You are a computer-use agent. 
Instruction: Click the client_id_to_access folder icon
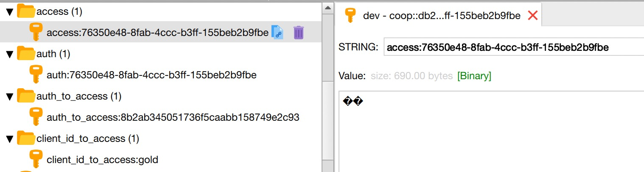click(26, 139)
